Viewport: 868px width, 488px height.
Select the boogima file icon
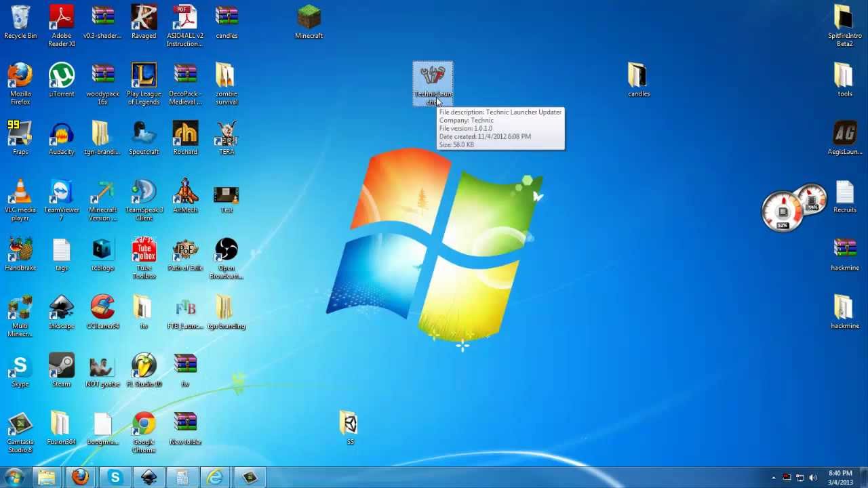103,428
